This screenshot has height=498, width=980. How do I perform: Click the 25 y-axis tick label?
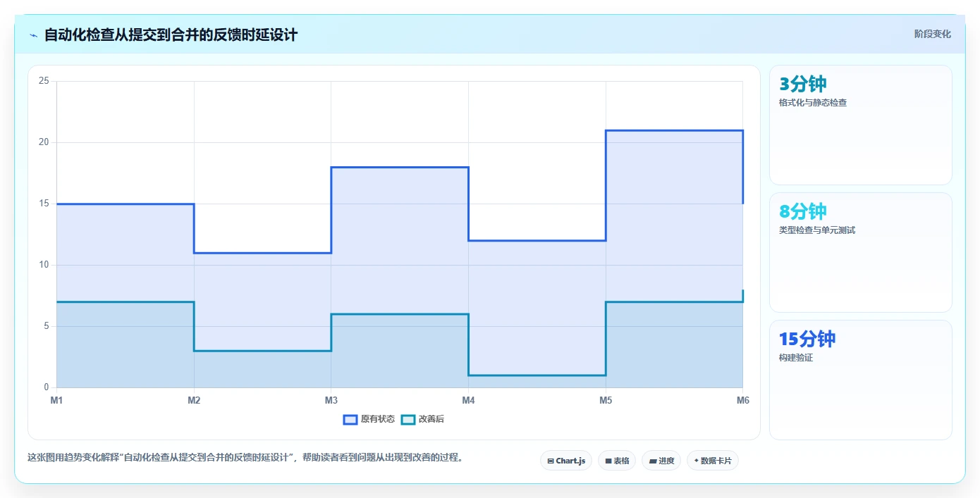point(44,81)
